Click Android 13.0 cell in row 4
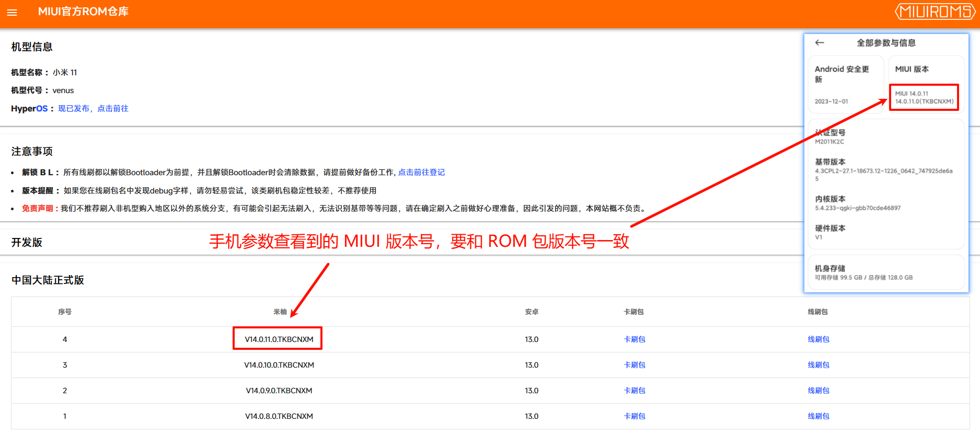Screen dimensions: 980x433 (x=532, y=339)
